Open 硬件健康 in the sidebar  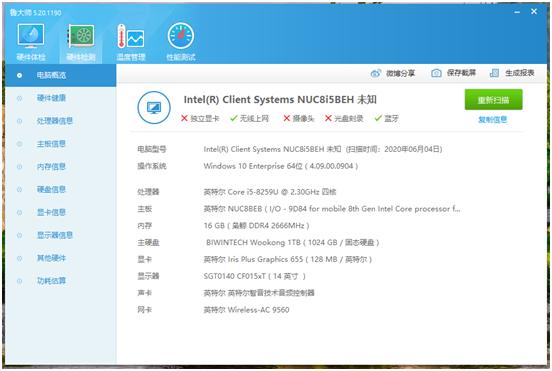click(x=51, y=98)
